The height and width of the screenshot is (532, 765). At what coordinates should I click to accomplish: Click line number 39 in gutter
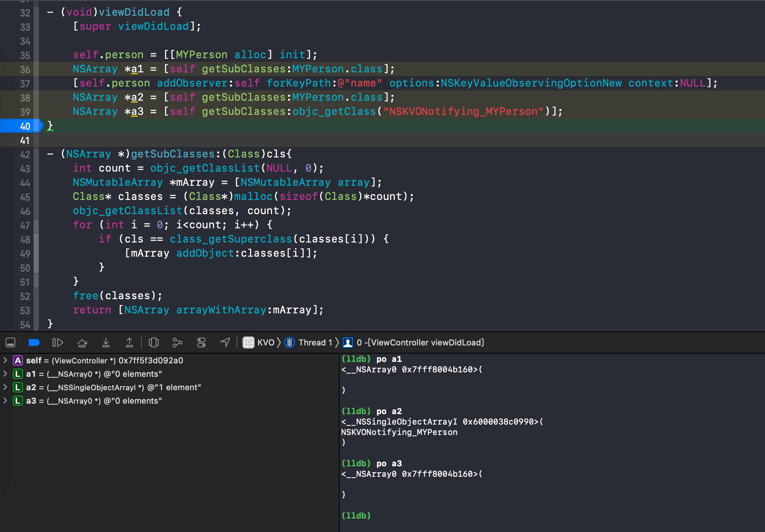click(x=25, y=112)
